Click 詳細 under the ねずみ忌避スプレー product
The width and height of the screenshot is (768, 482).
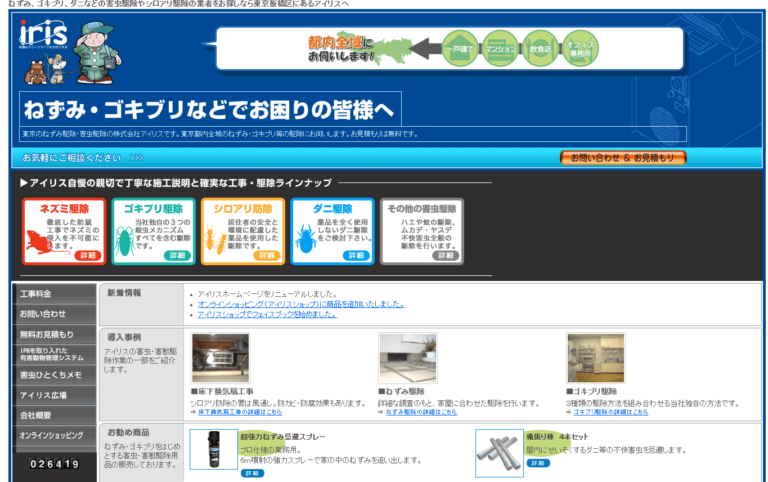[x=252, y=473]
